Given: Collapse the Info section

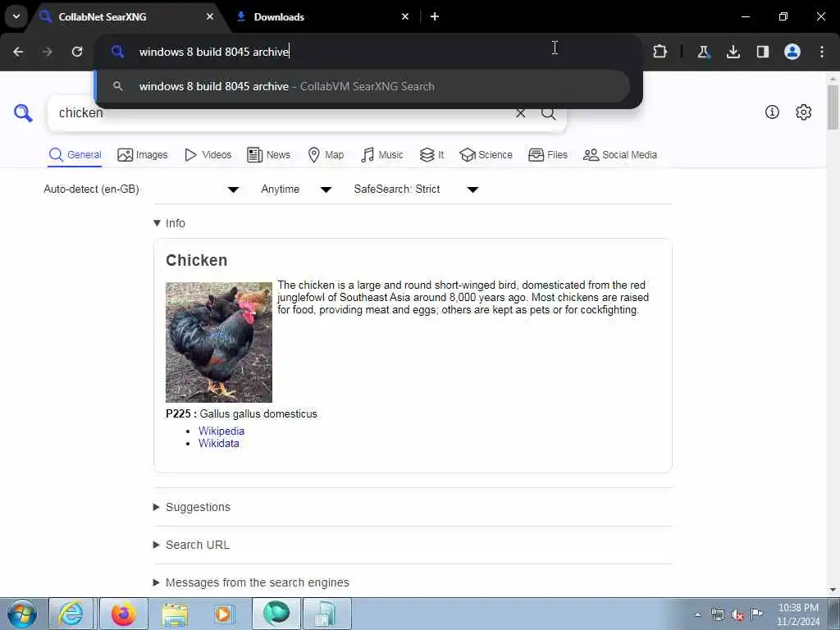Looking at the screenshot, I should [x=169, y=223].
